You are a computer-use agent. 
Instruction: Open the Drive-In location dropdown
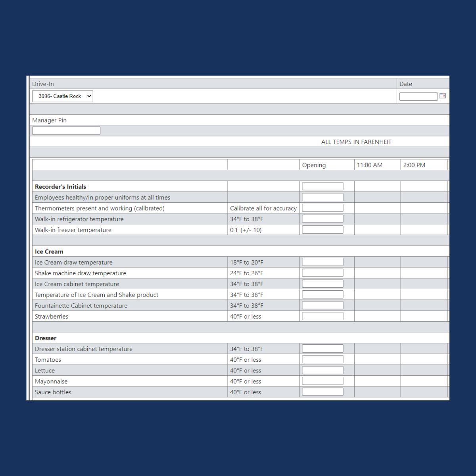(x=62, y=96)
